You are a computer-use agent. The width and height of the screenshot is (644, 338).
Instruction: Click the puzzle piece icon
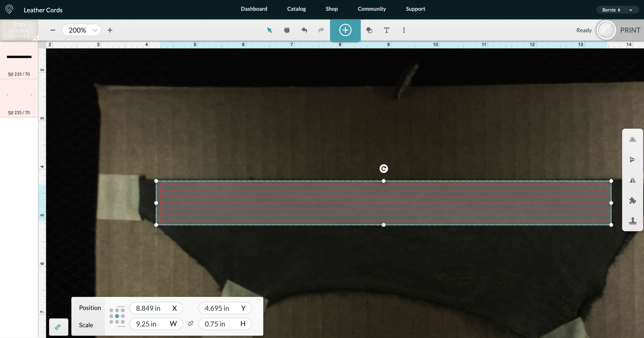(632, 200)
